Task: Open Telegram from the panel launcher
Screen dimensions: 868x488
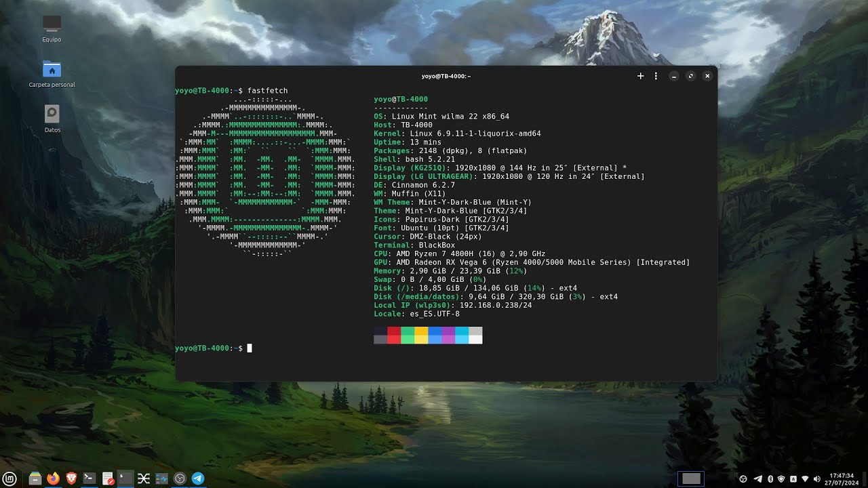Action: (x=197, y=479)
